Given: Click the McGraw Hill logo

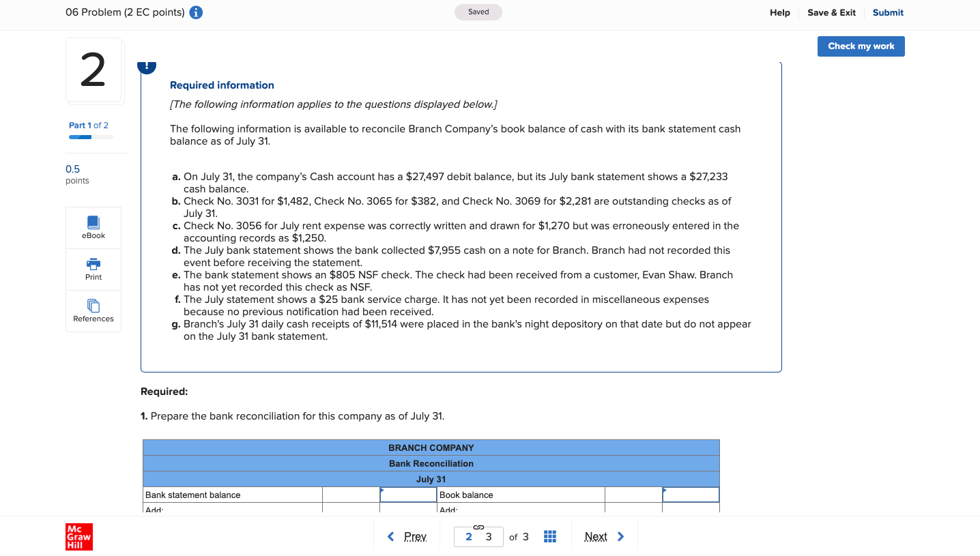Looking at the screenshot, I should (x=78, y=537).
